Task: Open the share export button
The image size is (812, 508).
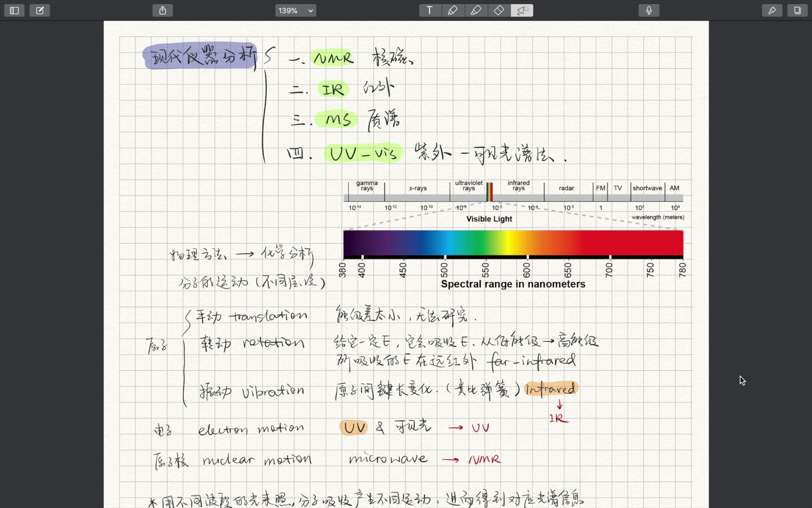Action: coord(163,10)
